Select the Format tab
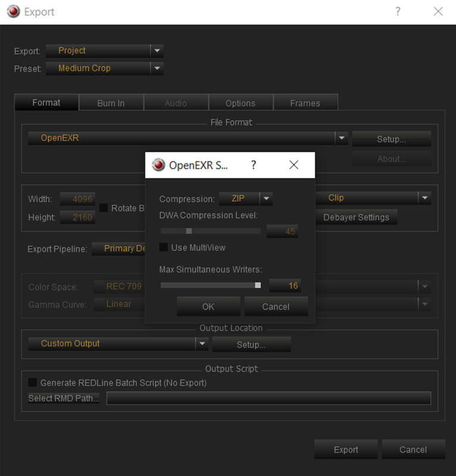This screenshot has width=456, height=476. click(46, 102)
